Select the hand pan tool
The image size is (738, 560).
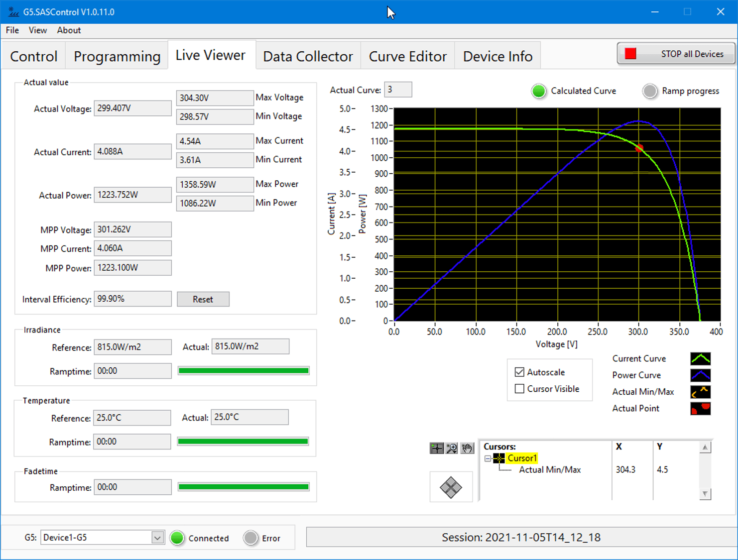pyautogui.click(x=467, y=448)
